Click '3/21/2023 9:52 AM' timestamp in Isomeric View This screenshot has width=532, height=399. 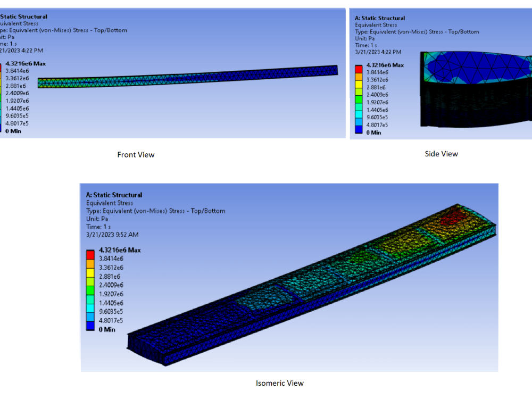point(112,235)
